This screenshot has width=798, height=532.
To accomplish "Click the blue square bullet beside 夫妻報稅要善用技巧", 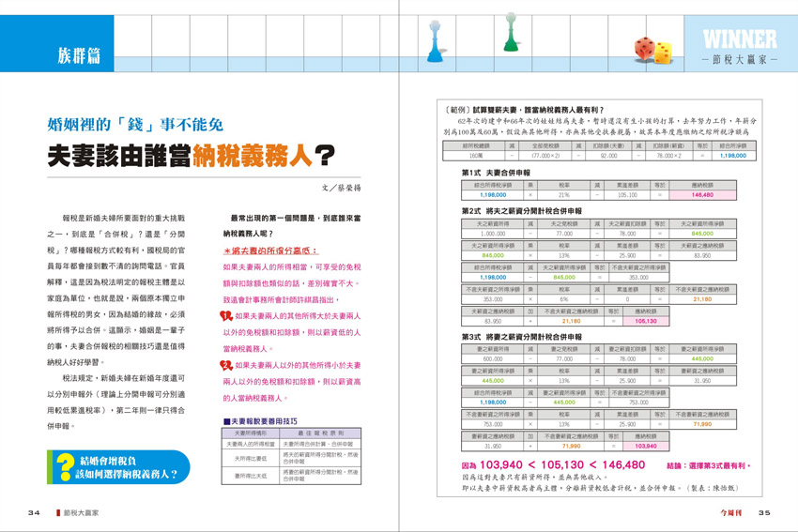I will coord(226,421).
